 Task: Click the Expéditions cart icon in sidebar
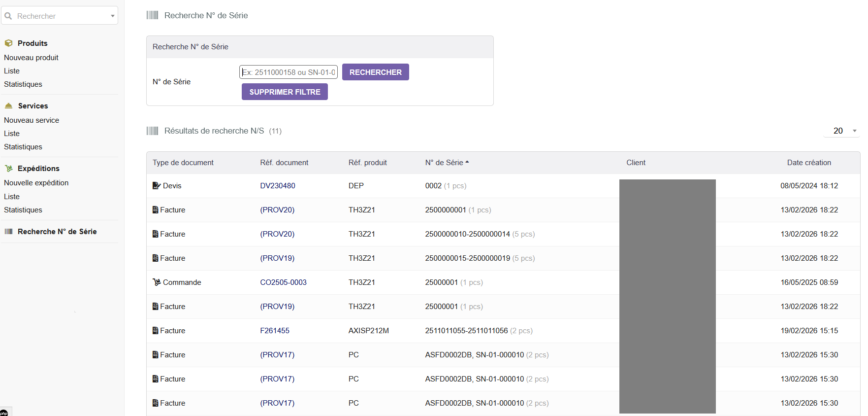[x=8, y=169]
